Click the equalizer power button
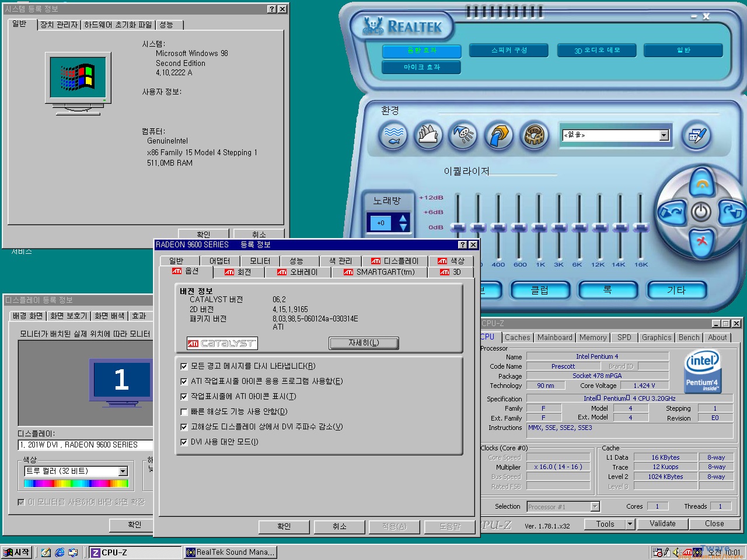Image resolution: width=747 pixels, height=560 pixels. click(701, 212)
